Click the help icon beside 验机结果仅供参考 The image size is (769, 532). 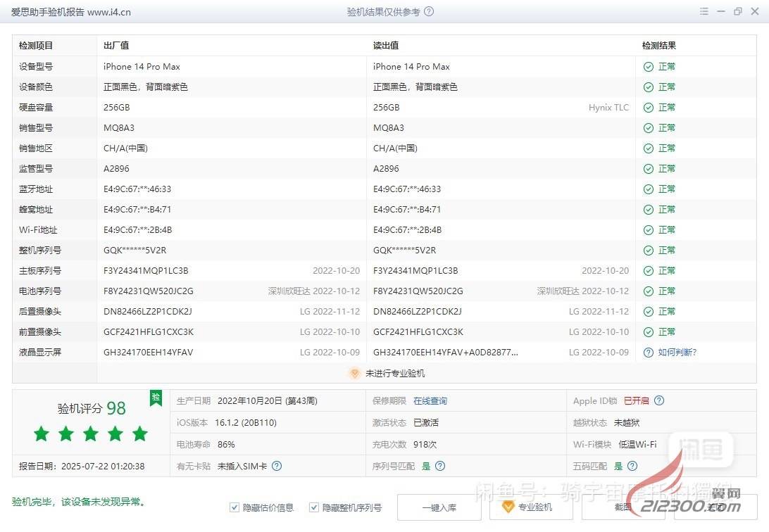(429, 12)
